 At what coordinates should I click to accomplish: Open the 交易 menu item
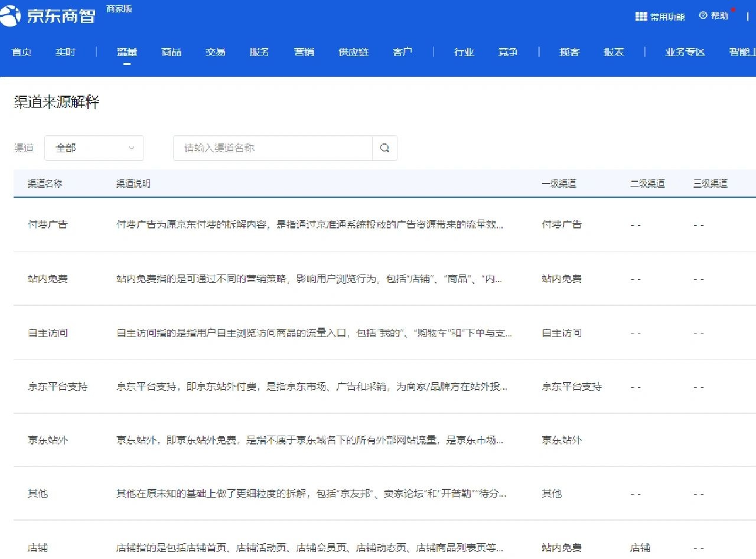pyautogui.click(x=216, y=52)
